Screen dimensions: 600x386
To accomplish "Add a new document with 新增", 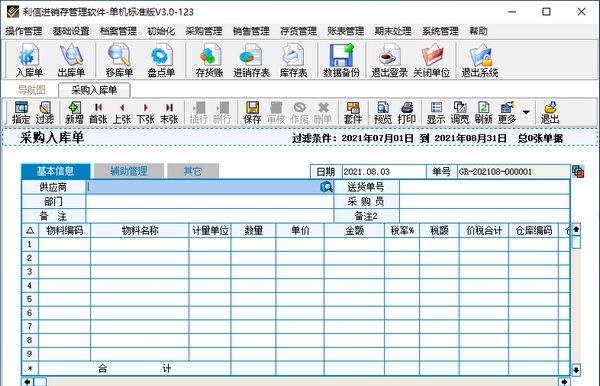I will (x=74, y=113).
